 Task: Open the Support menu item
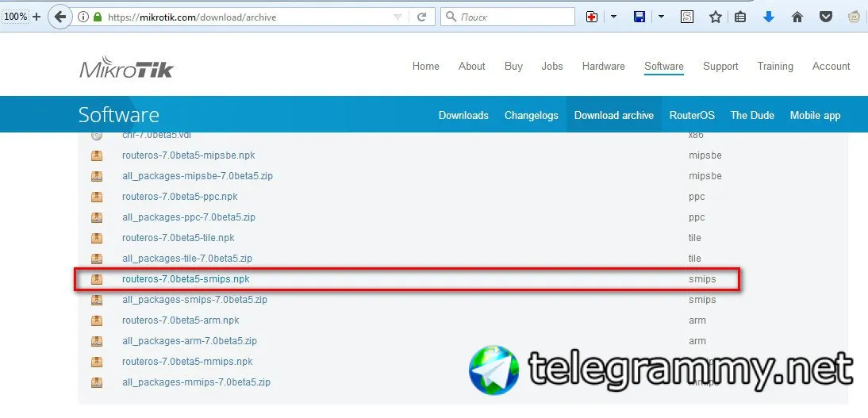pos(720,66)
